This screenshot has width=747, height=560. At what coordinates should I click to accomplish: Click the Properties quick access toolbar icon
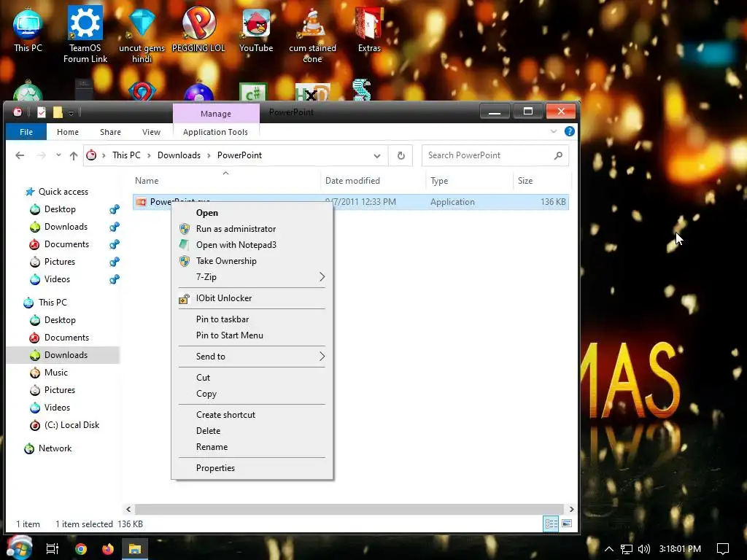tap(42, 112)
